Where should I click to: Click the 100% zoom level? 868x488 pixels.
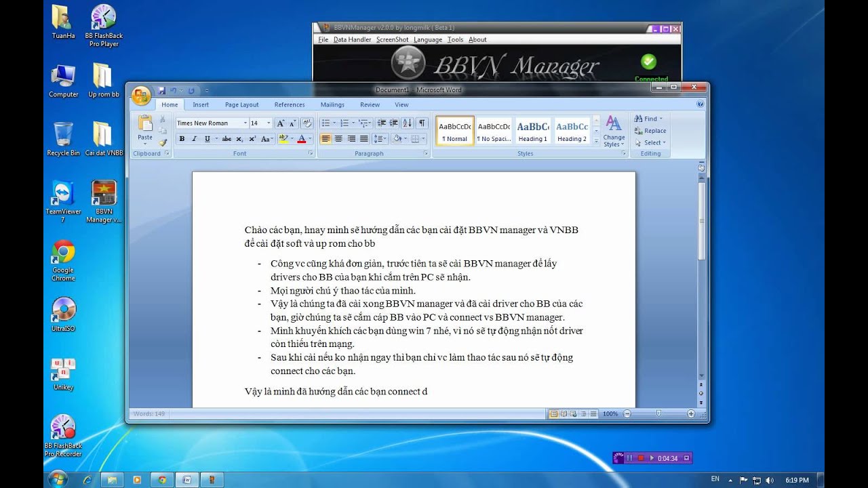point(610,413)
